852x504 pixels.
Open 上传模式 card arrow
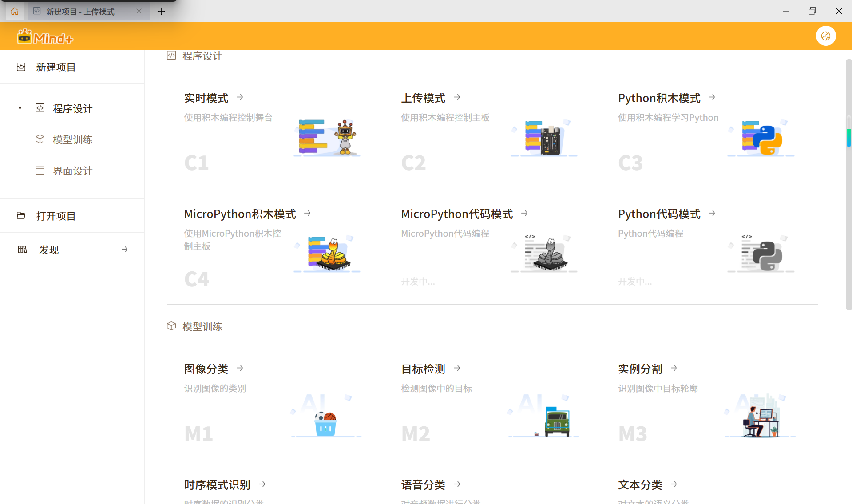457,97
